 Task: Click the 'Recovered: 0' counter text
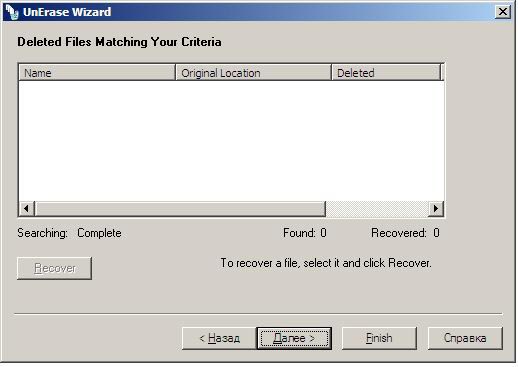(405, 233)
